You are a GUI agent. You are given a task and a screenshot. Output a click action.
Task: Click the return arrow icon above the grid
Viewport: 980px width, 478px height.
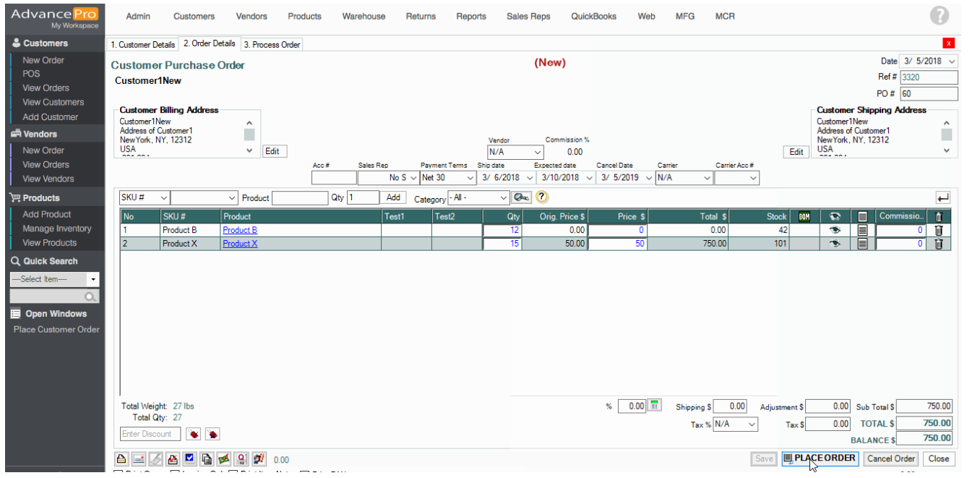[x=942, y=197]
